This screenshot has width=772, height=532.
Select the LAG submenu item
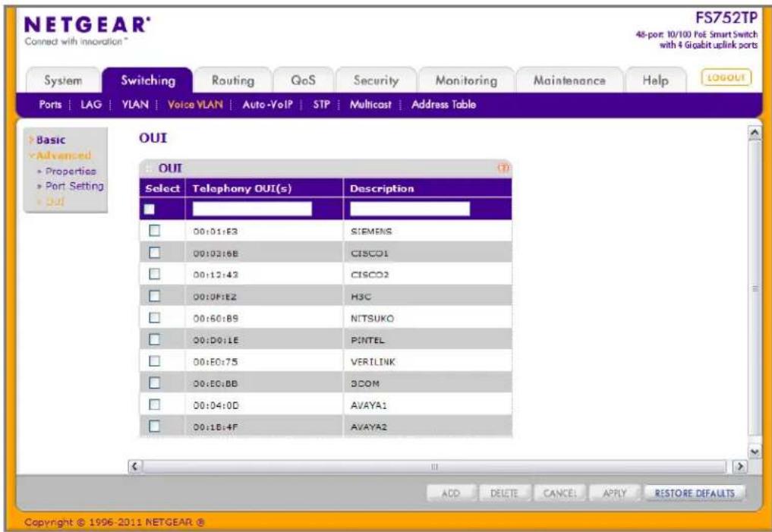[90, 104]
